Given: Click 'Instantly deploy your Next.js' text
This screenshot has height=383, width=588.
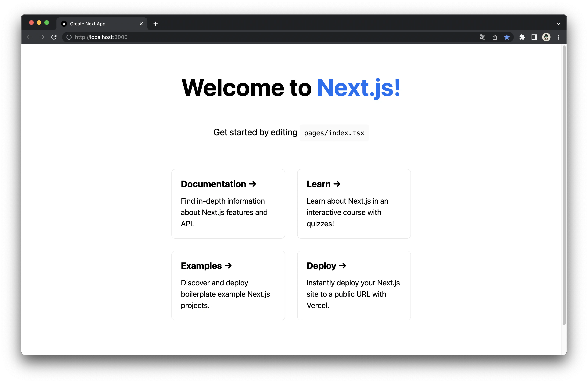Looking at the screenshot, I should pyautogui.click(x=353, y=283).
